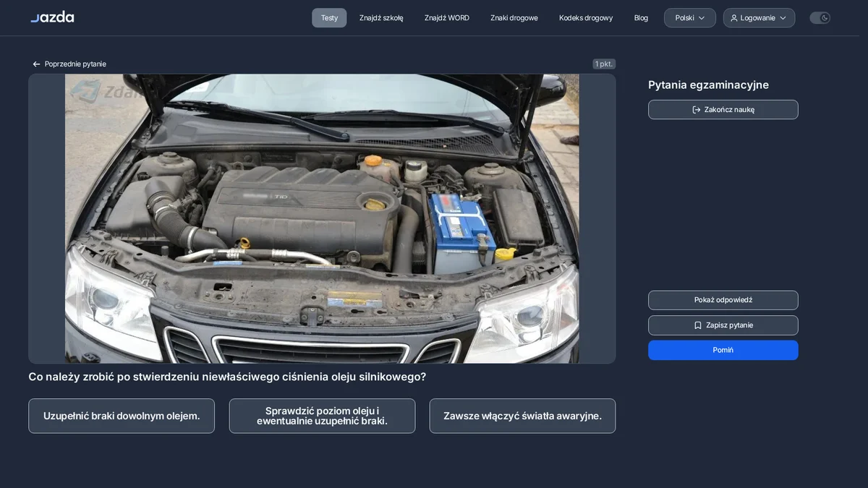Open Znaki drogowe in the navigation
The height and width of the screenshot is (488, 868).
[x=514, y=18]
